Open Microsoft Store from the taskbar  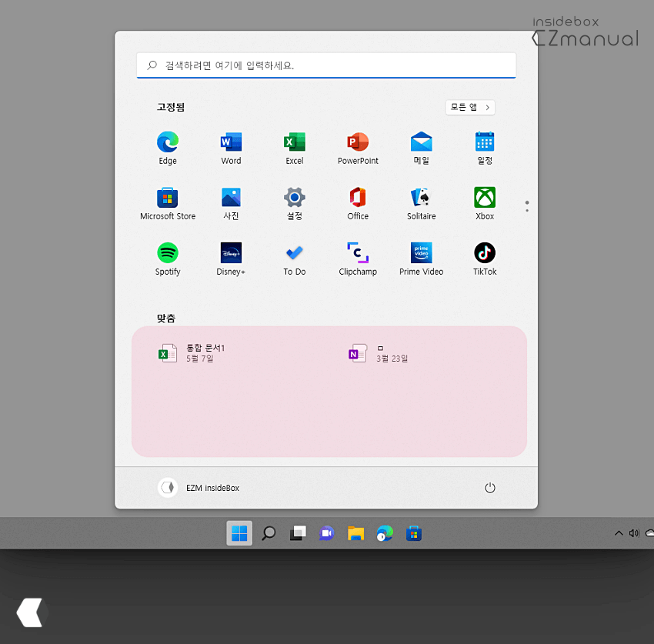(414, 532)
